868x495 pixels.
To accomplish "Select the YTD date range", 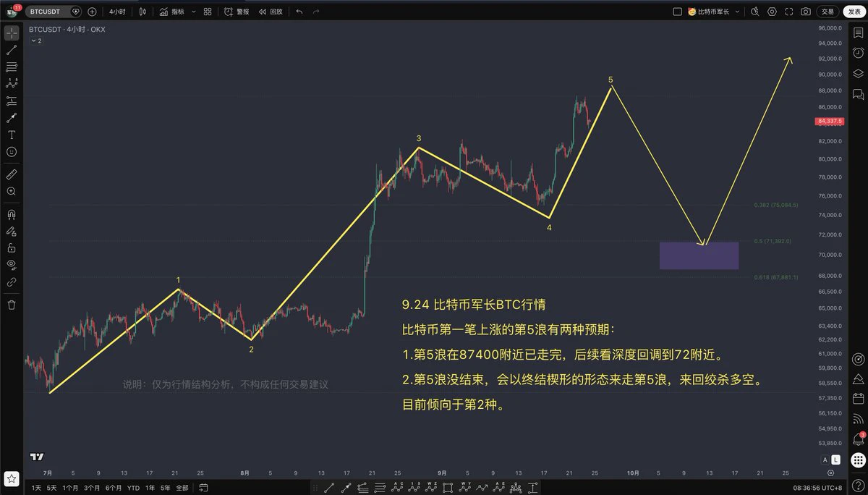I will (x=134, y=488).
